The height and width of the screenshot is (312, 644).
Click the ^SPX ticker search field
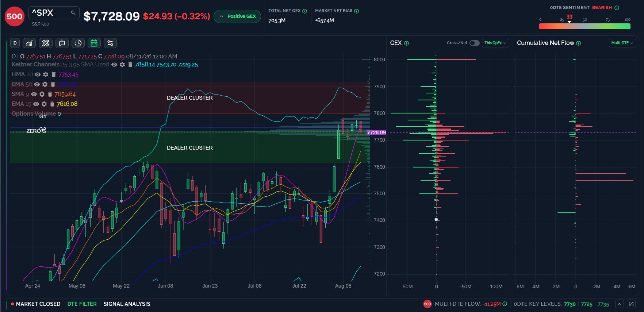pos(54,13)
